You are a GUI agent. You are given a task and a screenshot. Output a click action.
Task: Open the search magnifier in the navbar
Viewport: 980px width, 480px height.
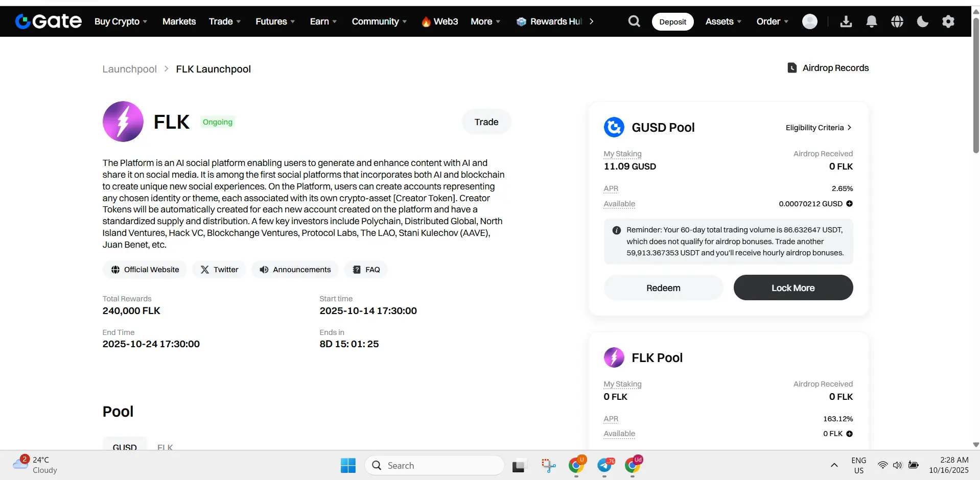pos(634,21)
